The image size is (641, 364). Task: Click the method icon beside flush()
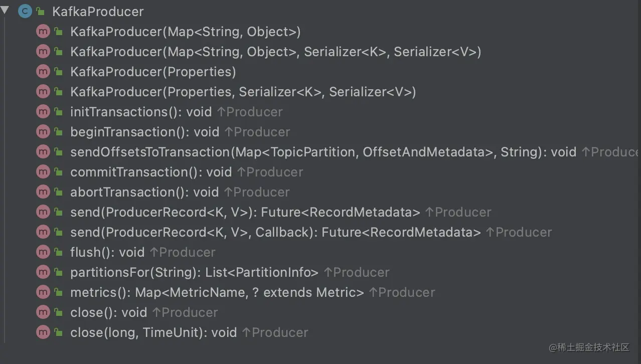coord(43,252)
